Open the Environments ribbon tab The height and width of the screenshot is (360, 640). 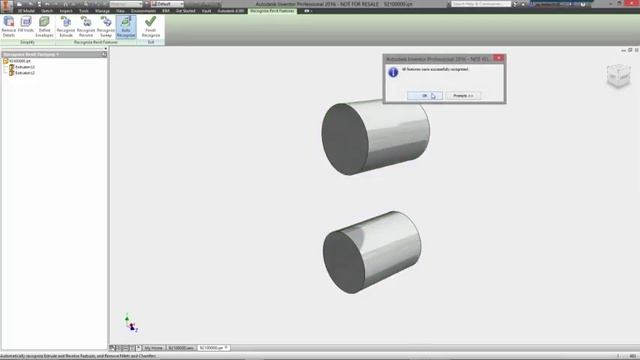click(x=143, y=11)
